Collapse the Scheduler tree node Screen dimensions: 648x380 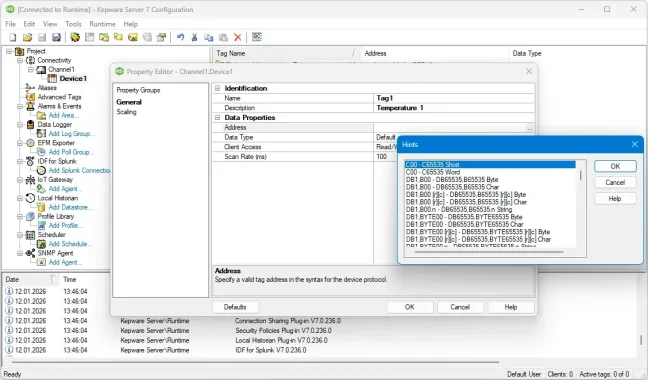coord(20,235)
